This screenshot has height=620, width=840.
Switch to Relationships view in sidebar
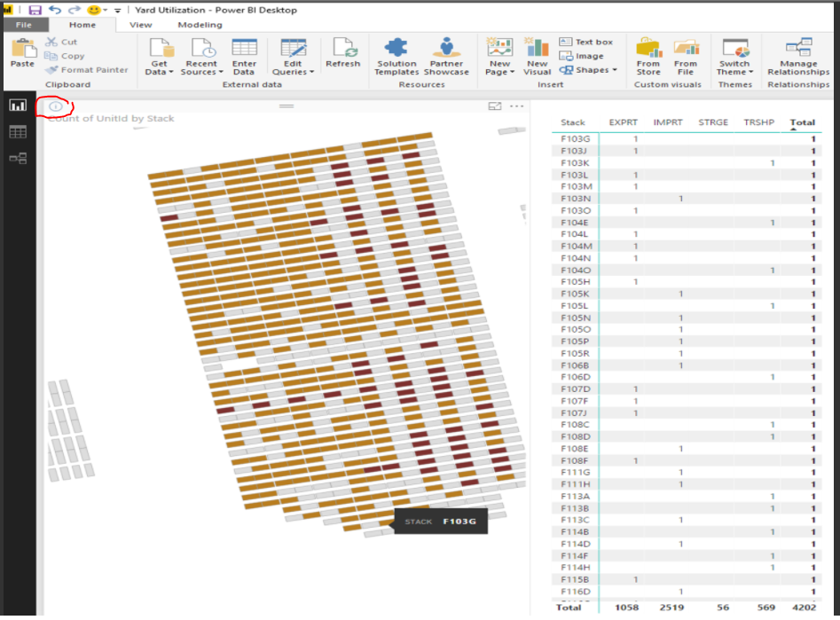(x=18, y=158)
